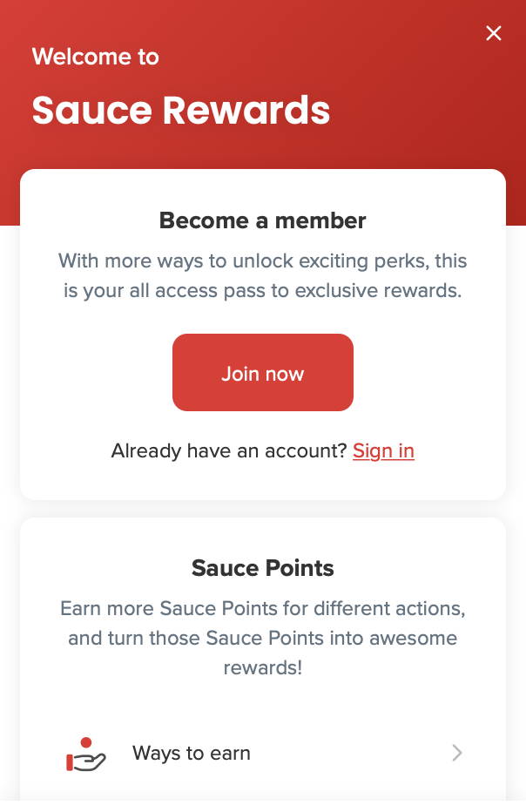The image size is (526, 812).
Task: Click the Welcome to header text
Action: point(95,57)
